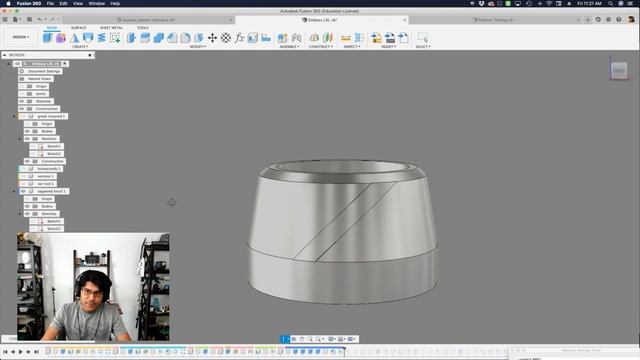Open the Window menu in menu bar
The image size is (640, 360).
coord(97,3)
